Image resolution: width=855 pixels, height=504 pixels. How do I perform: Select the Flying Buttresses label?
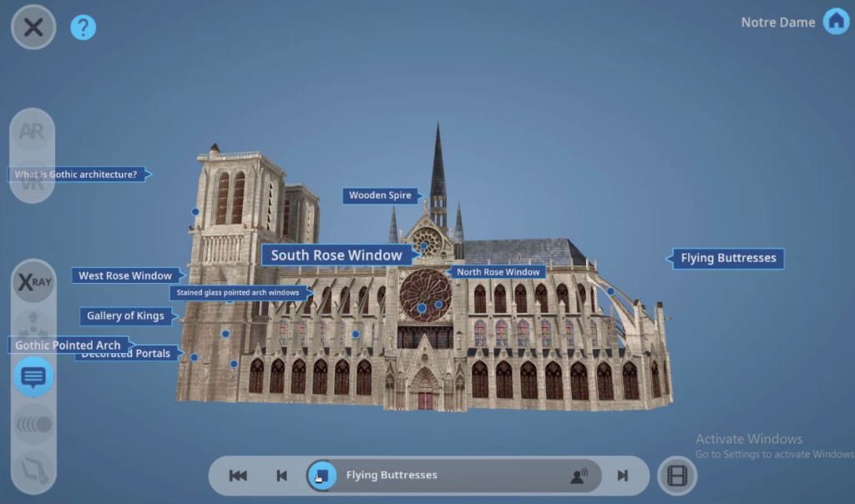click(727, 258)
